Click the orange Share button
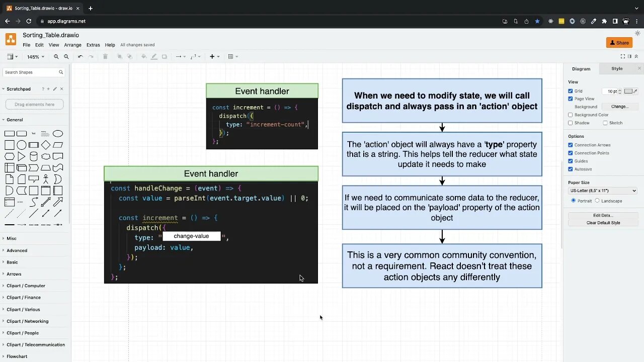The height and width of the screenshot is (362, 644). coord(619,43)
